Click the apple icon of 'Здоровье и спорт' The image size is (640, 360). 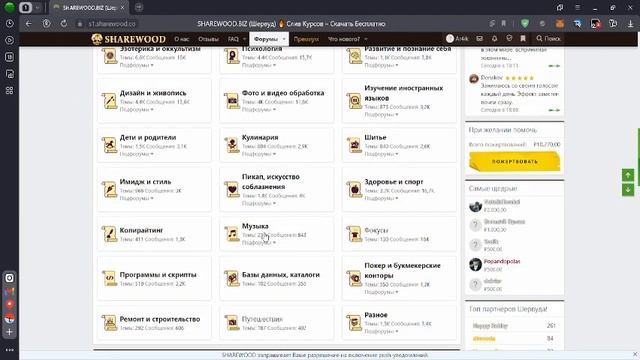coord(354,189)
